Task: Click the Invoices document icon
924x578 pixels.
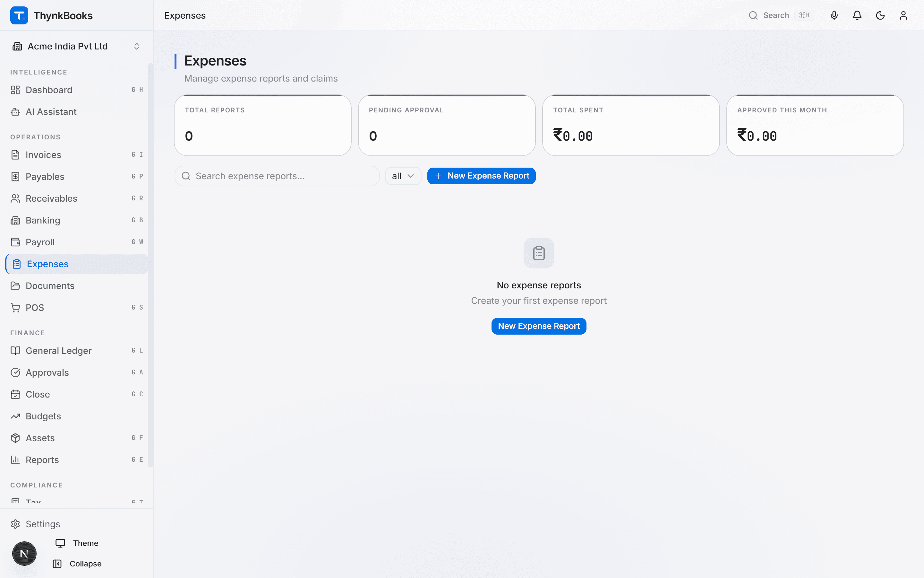Action: pyautogui.click(x=15, y=155)
